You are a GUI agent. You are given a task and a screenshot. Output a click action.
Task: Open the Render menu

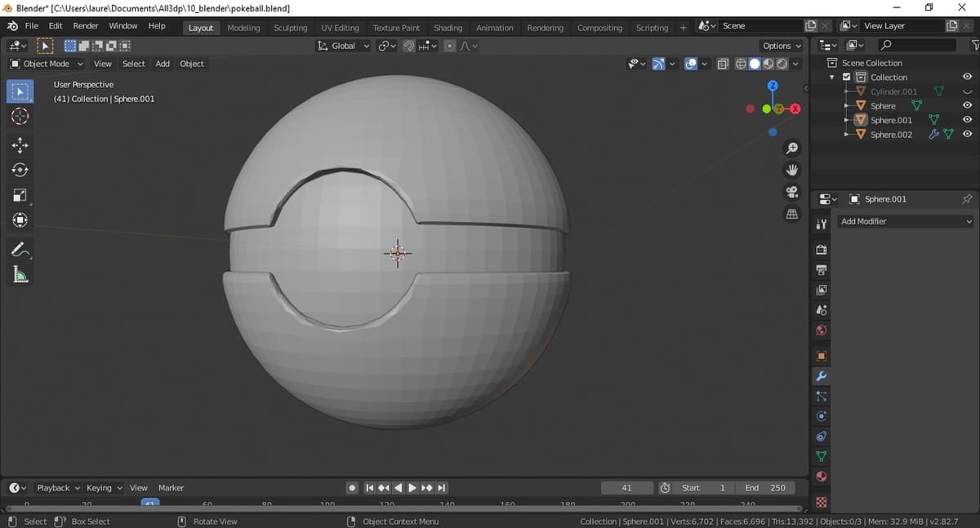click(x=86, y=26)
